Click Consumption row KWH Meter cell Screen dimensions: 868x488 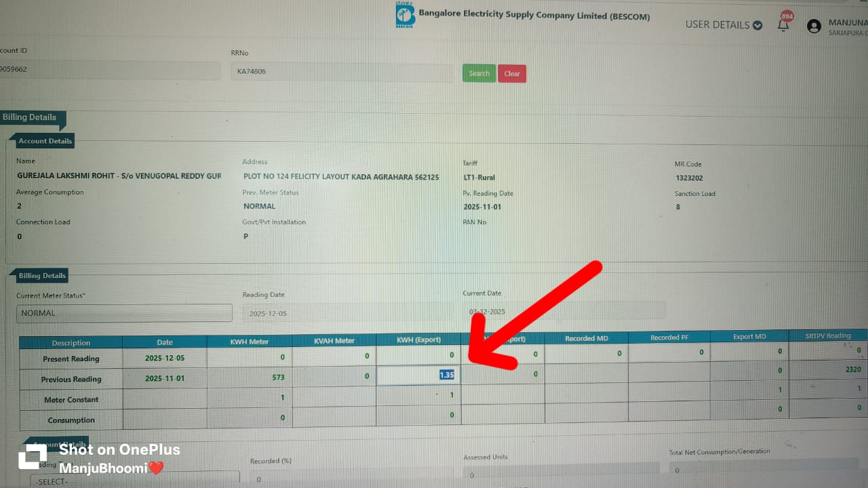pos(249,418)
